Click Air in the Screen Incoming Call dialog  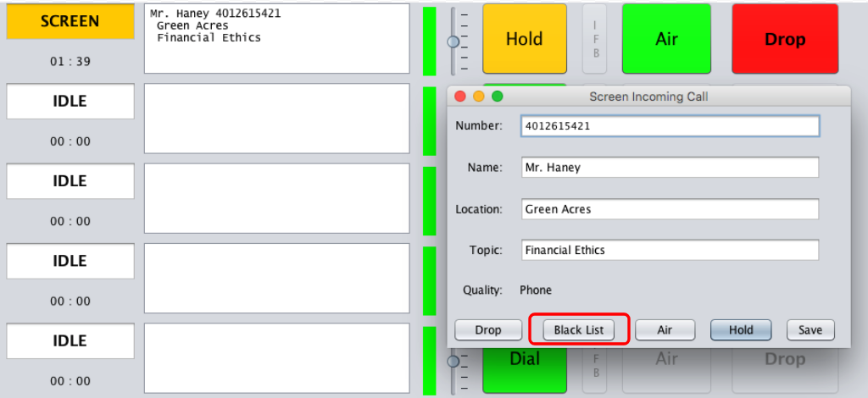pos(665,330)
